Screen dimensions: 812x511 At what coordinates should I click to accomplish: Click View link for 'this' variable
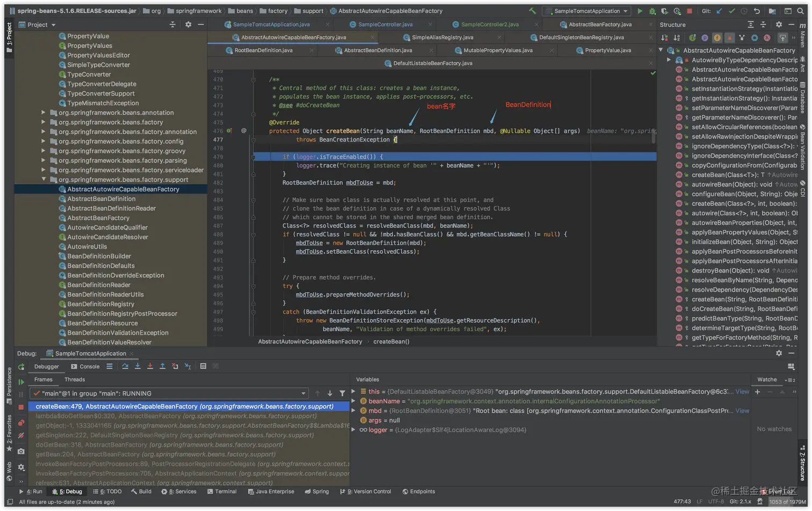(742, 392)
